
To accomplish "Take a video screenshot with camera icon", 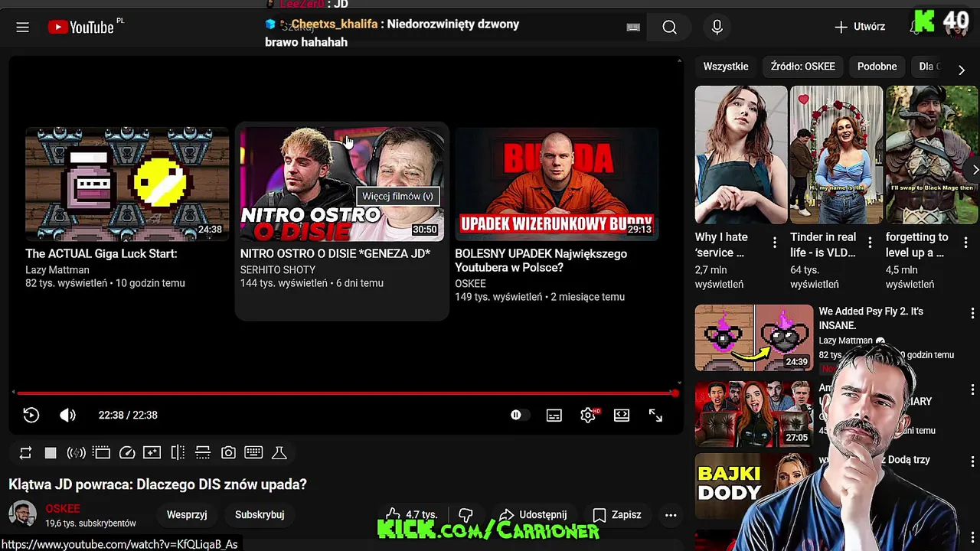I will (x=228, y=453).
